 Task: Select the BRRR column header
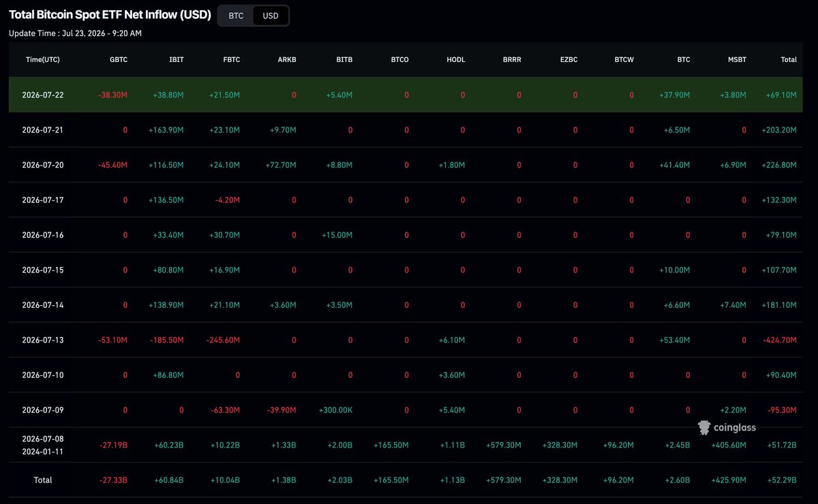click(512, 60)
